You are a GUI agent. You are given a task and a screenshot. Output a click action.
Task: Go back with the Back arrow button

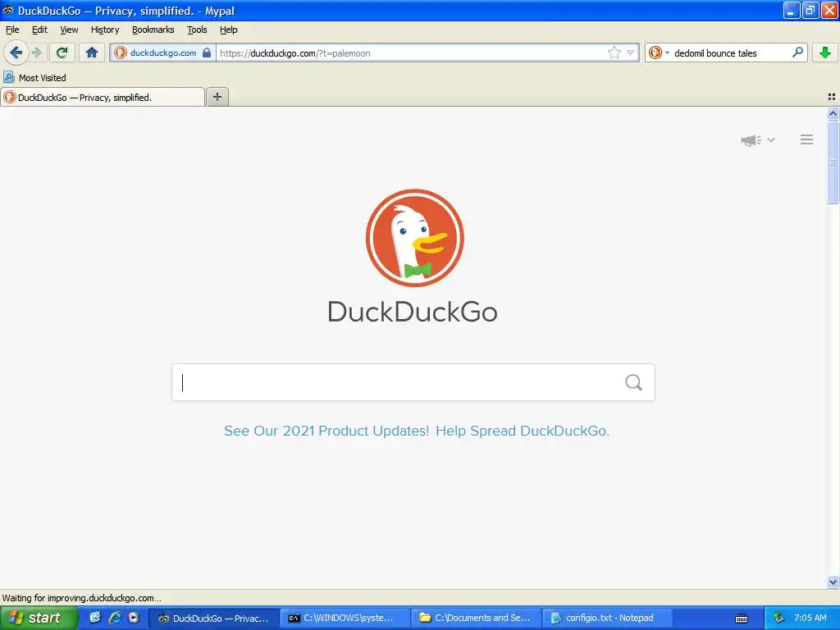pyautogui.click(x=16, y=52)
